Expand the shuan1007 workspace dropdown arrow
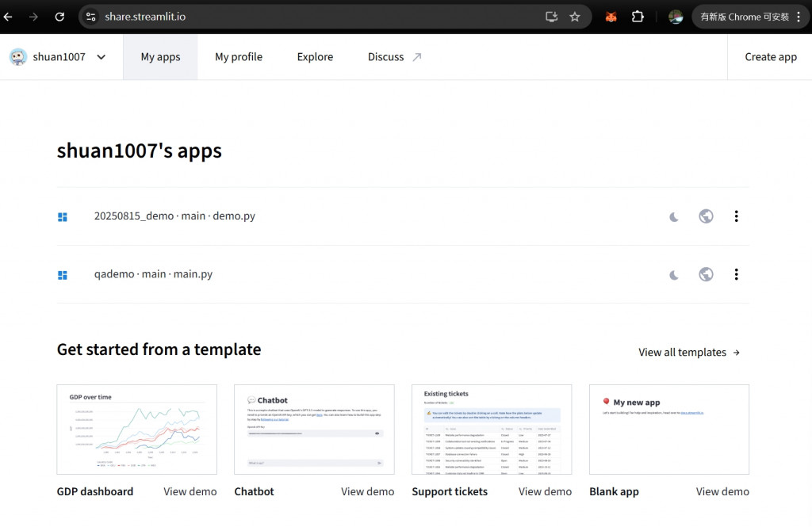Image resolution: width=812 pixels, height=527 pixels. [101, 57]
